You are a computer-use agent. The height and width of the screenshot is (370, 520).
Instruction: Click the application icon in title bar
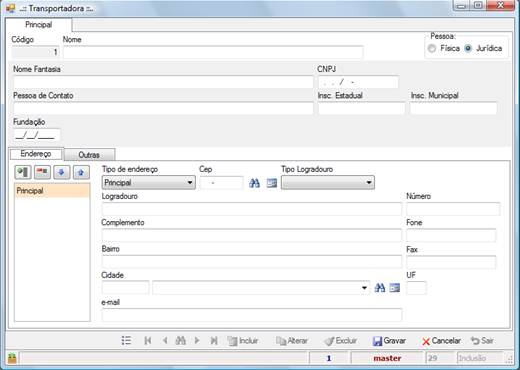(x=11, y=8)
